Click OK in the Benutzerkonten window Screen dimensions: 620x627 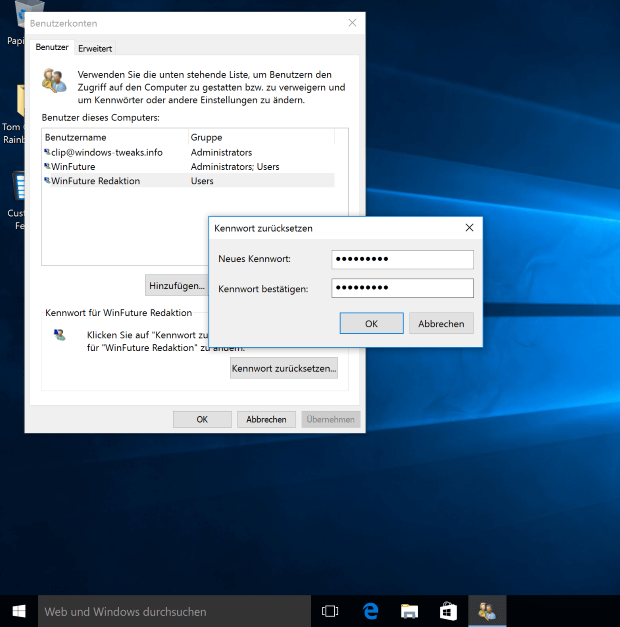point(202,419)
